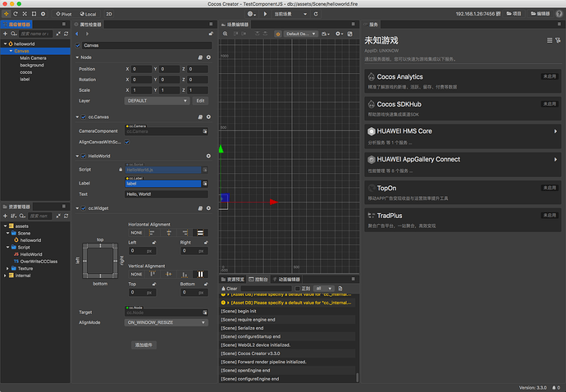This screenshot has height=392, width=566.
Task: Select the Main Camera node
Action: (x=34, y=58)
